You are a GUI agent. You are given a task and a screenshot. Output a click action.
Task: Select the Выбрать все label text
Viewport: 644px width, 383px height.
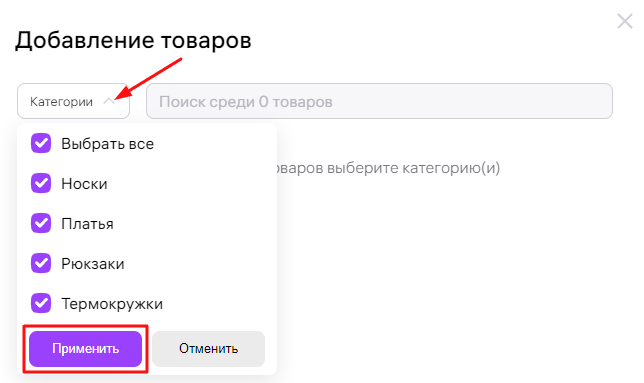click(108, 144)
